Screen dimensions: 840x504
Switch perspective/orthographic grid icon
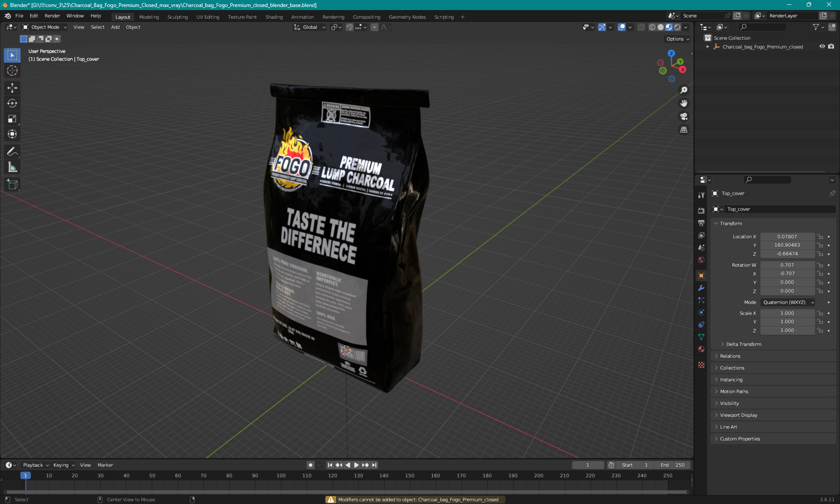click(684, 130)
